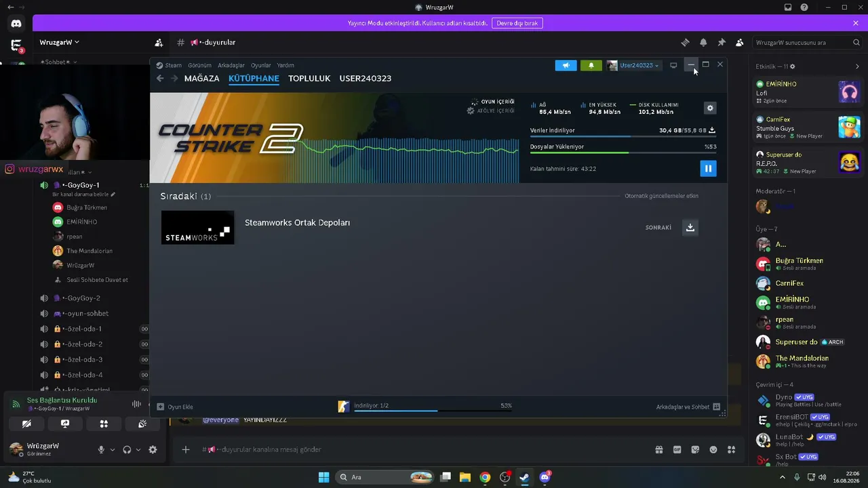
Task: Open Steam download settings gear
Action: click(710, 108)
